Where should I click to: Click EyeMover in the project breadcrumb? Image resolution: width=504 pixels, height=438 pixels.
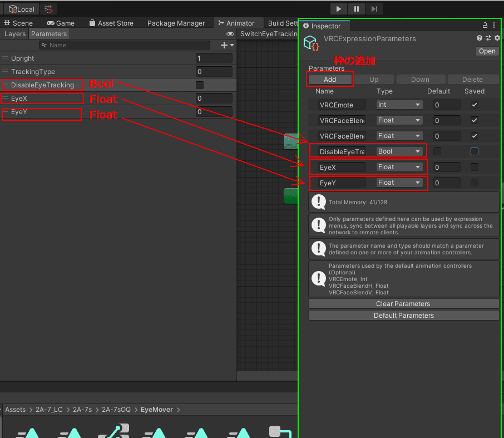[156, 410]
